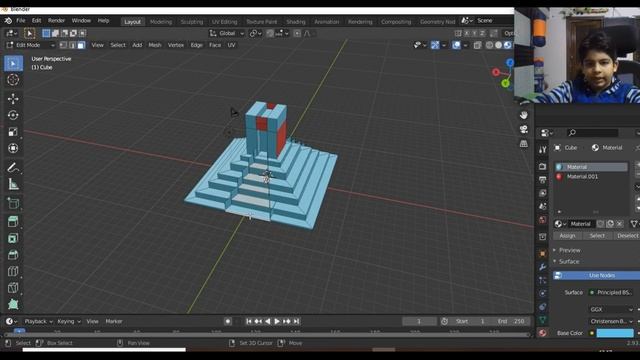Open Modifier properties wrench tab
Screen dimensions: 640x360
pos(542,267)
